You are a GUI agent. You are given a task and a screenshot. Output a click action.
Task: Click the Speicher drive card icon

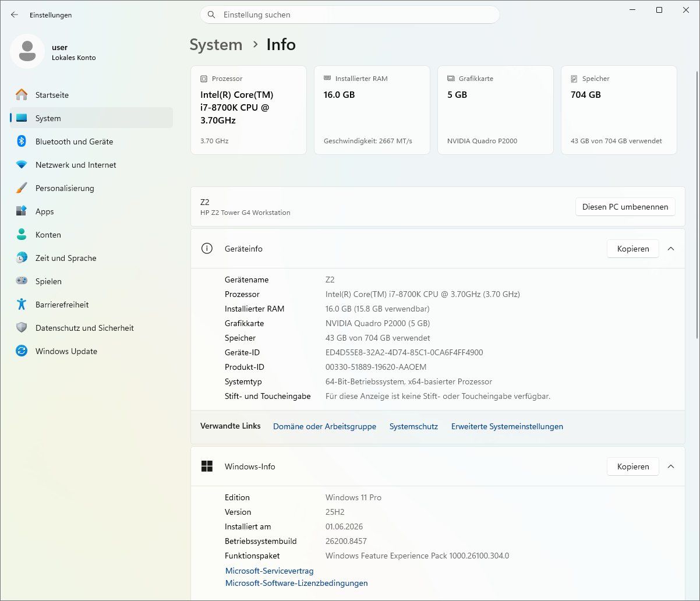(x=574, y=79)
